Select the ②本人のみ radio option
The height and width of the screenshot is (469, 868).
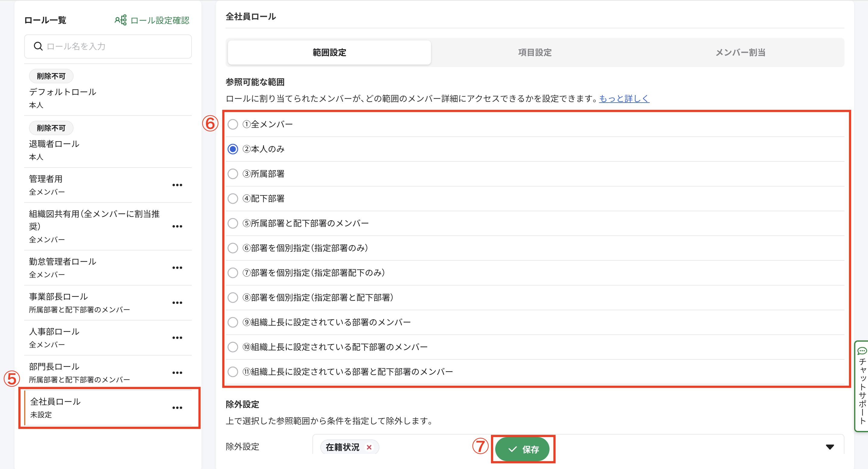pyautogui.click(x=233, y=149)
